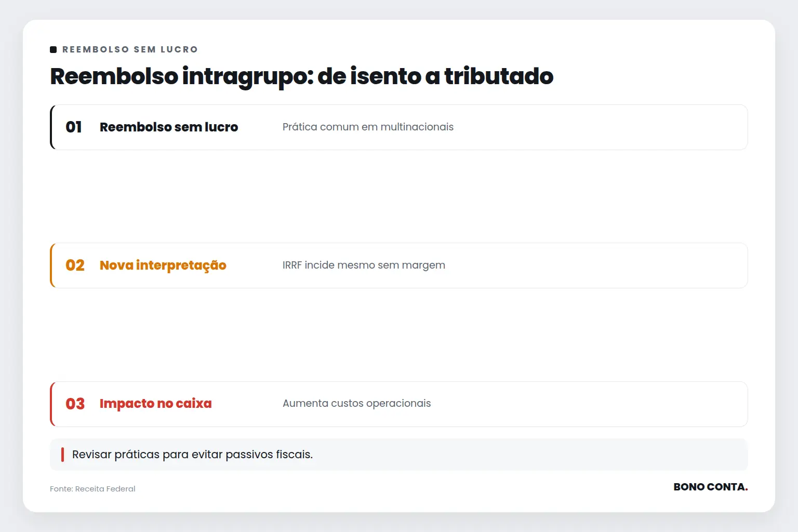Click the 'REEMBOLSO SEM LUCRO' eyebrow label
This screenshot has height=532, width=798.
click(x=130, y=49)
